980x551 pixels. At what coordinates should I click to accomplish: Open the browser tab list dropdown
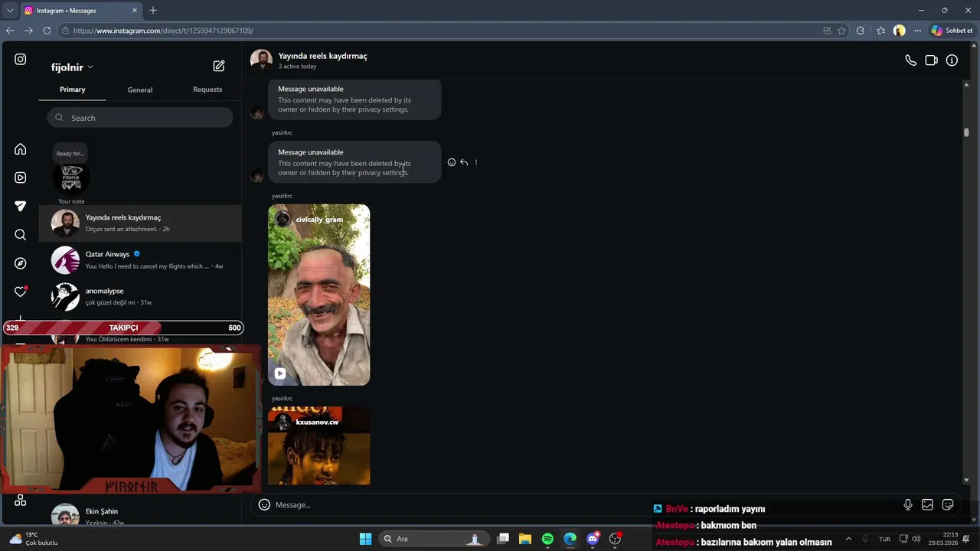pyautogui.click(x=9, y=11)
